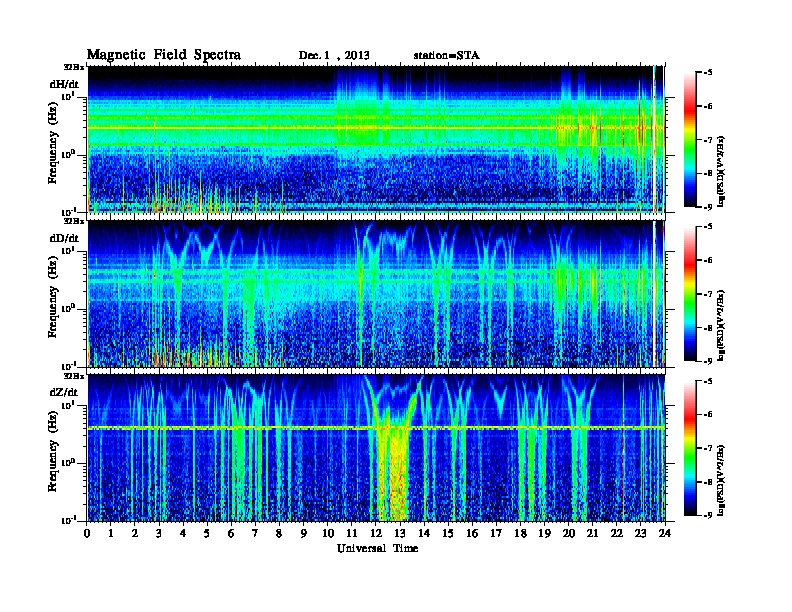Click the 10^0 tick label of dD/dt panel
Screen dimensions: 792x612
tap(69, 308)
